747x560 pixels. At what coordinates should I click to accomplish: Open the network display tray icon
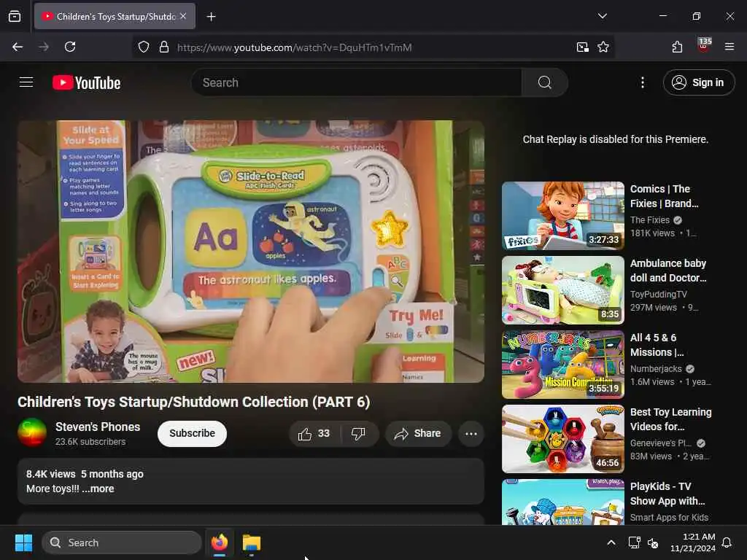(x=634, y=542)
